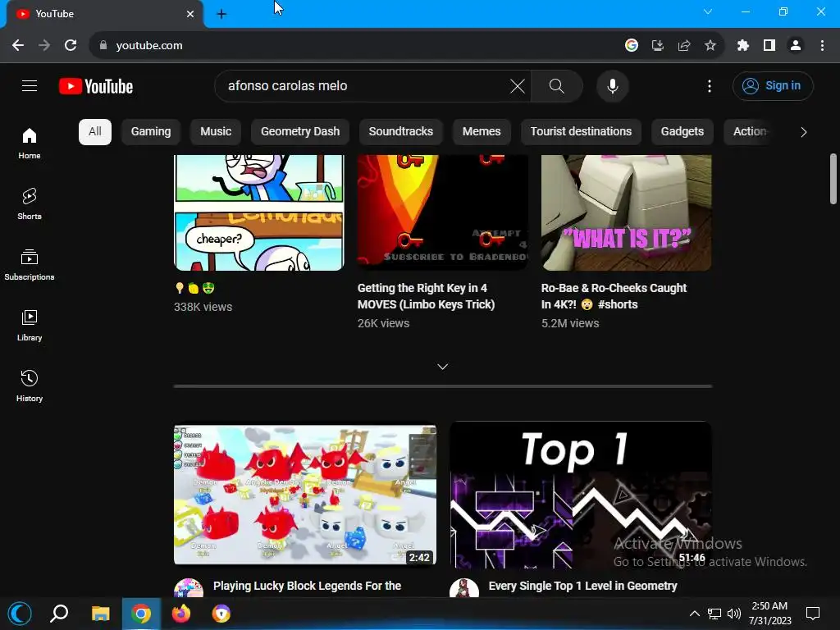Viewport: 840px width, 630px height.
Task: Select the Action filter chip
Action: 750,132
